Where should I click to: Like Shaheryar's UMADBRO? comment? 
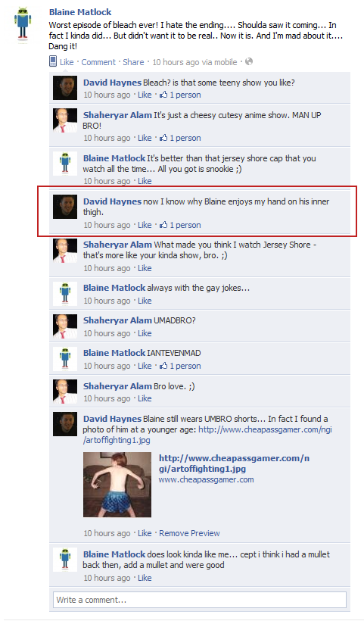click(x=145, y=333)
